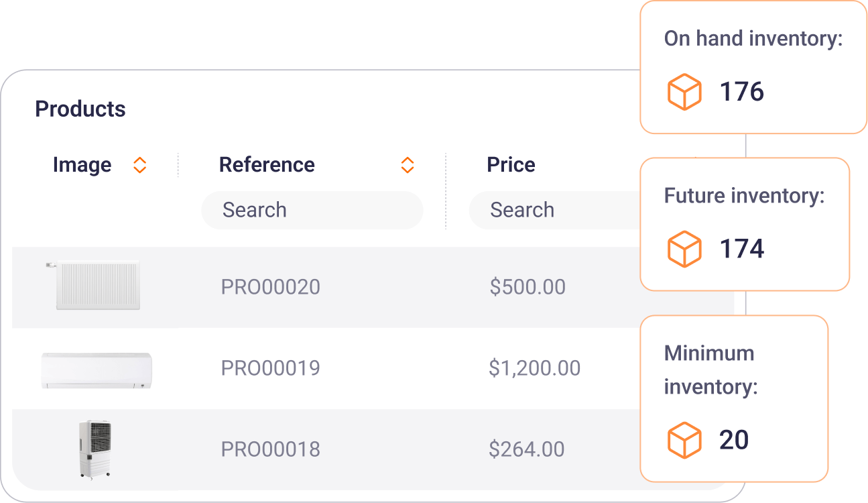This screenshot has height=503, width=868.
Task: Open product reference PRO00019
Action: (x=271, y=368)
